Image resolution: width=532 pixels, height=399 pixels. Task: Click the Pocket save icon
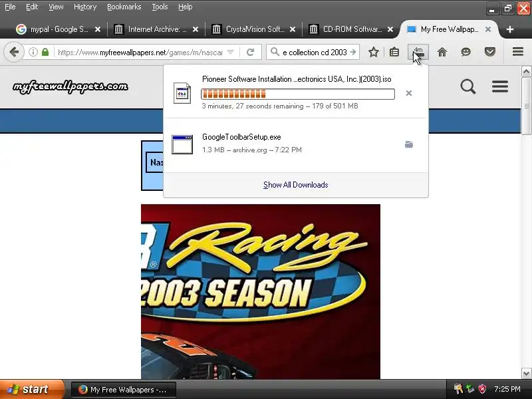(489, 52)
